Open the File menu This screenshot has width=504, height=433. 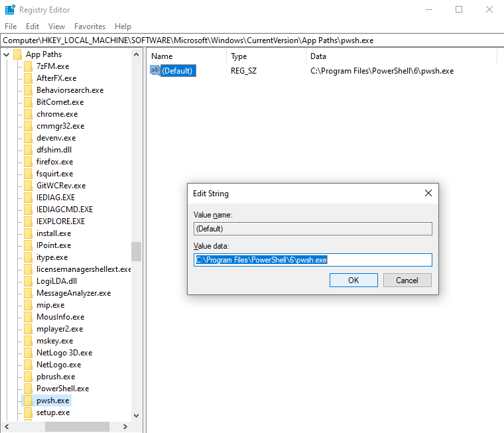coord(11,27)
